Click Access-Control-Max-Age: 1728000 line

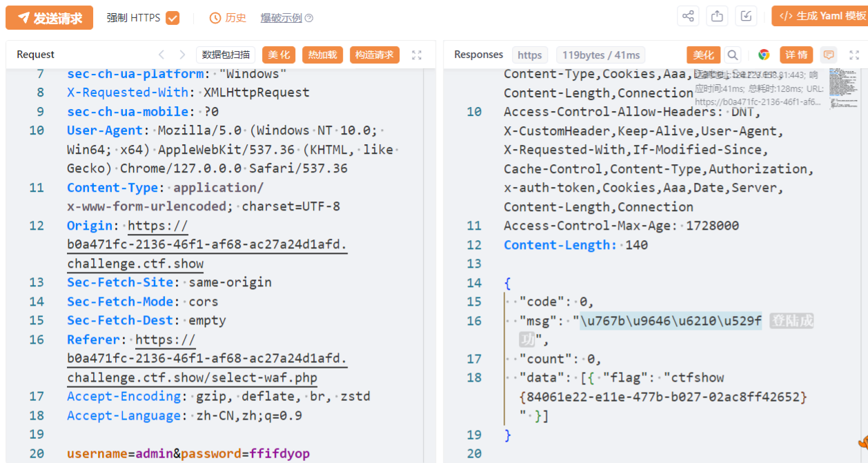click(621, 226)
